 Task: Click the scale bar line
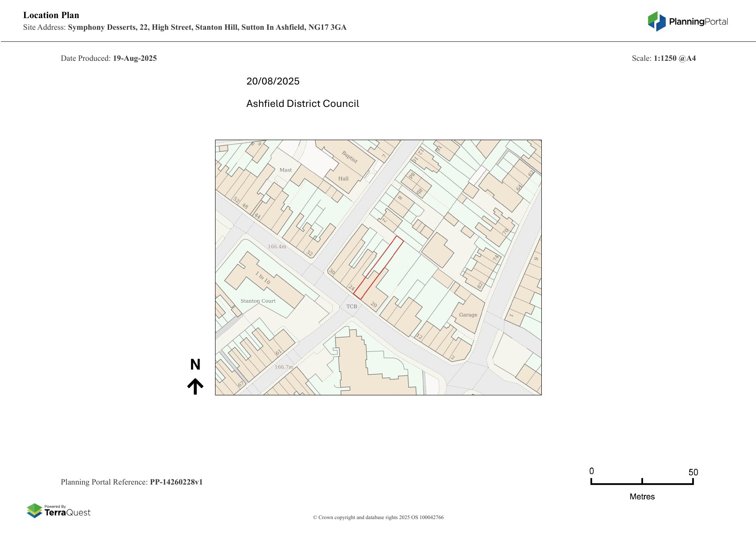(x=642, y=484)
